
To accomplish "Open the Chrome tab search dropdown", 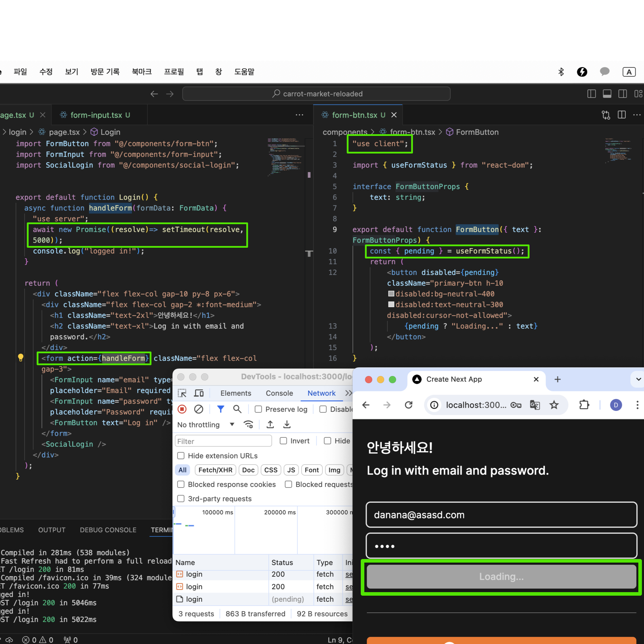I will (x=638, y=379).
